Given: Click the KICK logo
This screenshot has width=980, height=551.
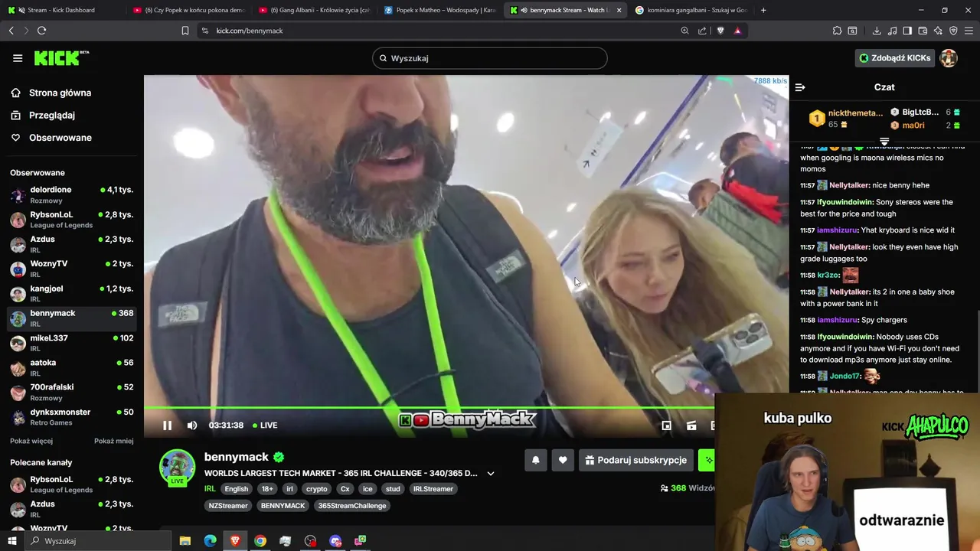Looking at the screenshot, I should [x=61, y=58].
